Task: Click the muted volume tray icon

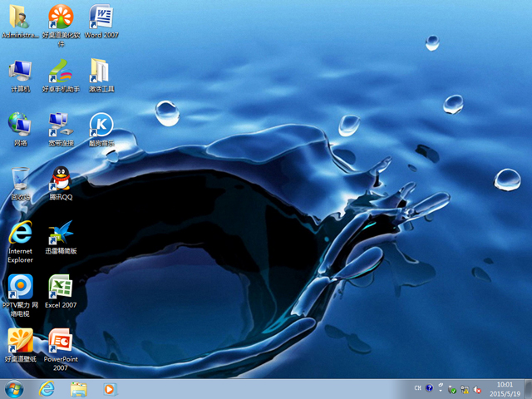Action: click(477, 390)
